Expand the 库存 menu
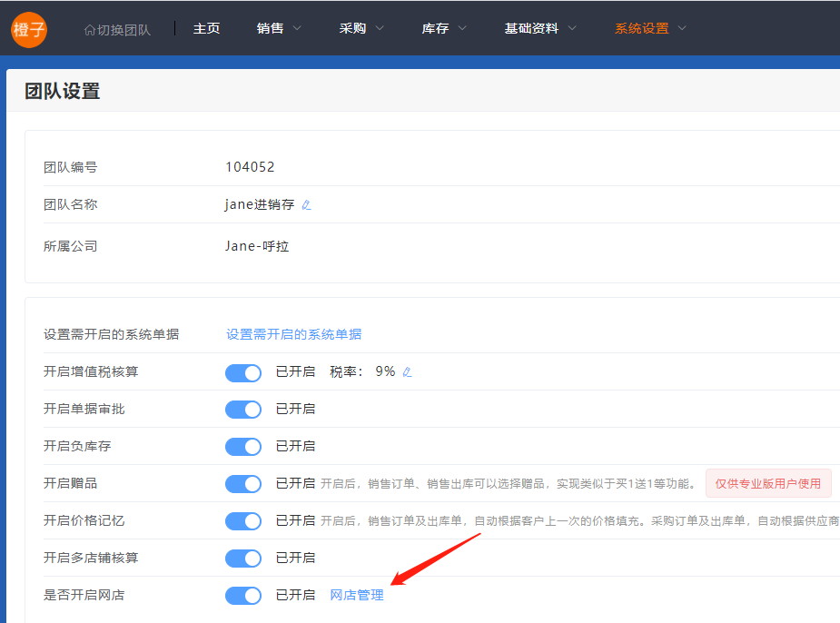Screen dimensions: 840x623 [x=444, y=29]
